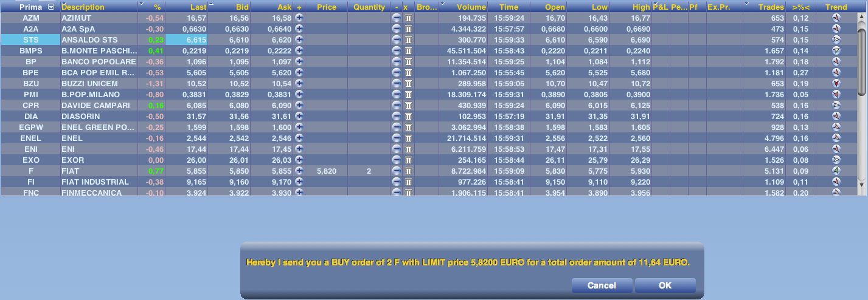Select the BMPS ticker cell
Screen dimensions: 868x300
[30, 51]
